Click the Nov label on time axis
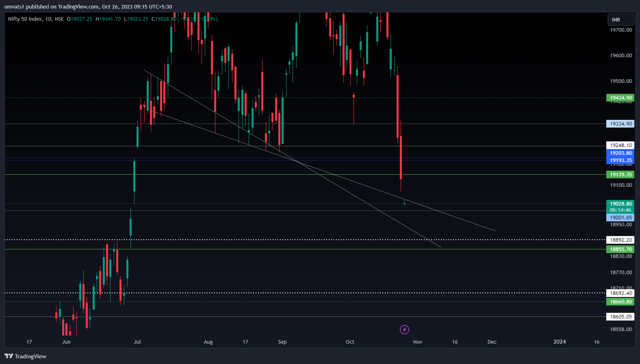The width and height of the screenshot is (640, 364). tap(418, 342)
